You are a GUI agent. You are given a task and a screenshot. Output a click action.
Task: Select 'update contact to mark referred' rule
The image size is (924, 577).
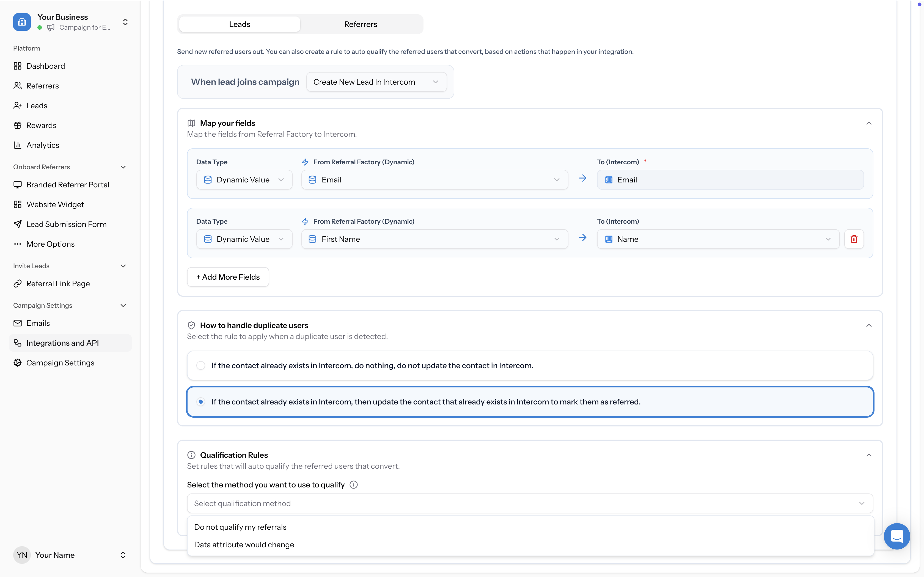pyautogui.click(x=201, y=401)
